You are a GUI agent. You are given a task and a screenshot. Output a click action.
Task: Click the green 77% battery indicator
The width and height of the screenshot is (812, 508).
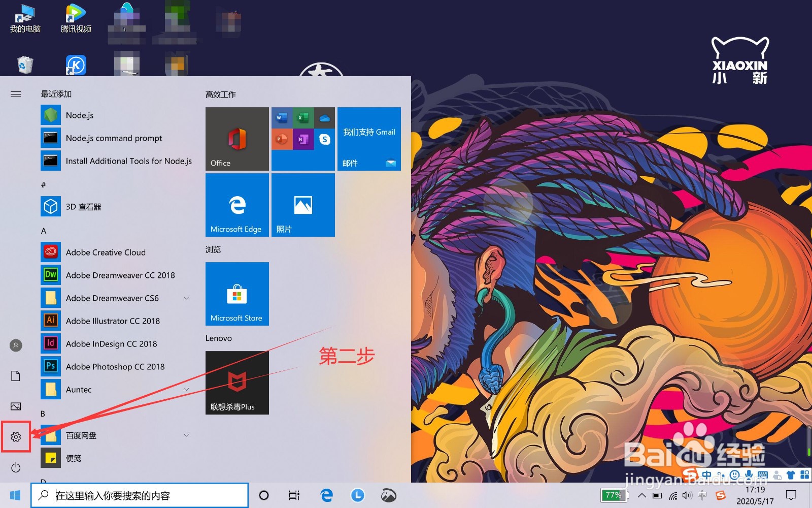coord(614,495)
